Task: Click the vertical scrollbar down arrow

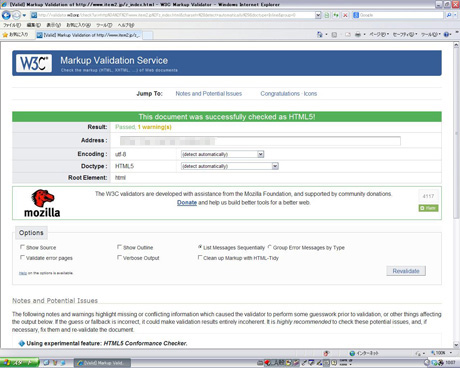Action: coord(456,345)
